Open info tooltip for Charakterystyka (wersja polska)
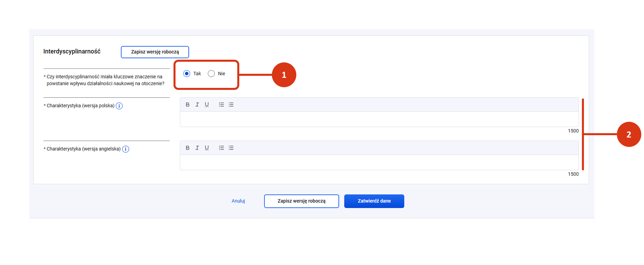 (119, 106)
